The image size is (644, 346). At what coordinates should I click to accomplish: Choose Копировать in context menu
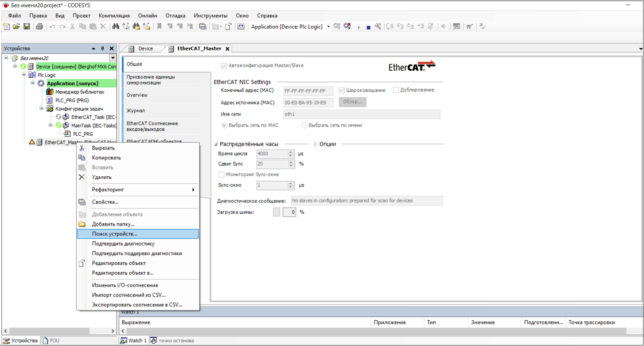tap(138, 158)
